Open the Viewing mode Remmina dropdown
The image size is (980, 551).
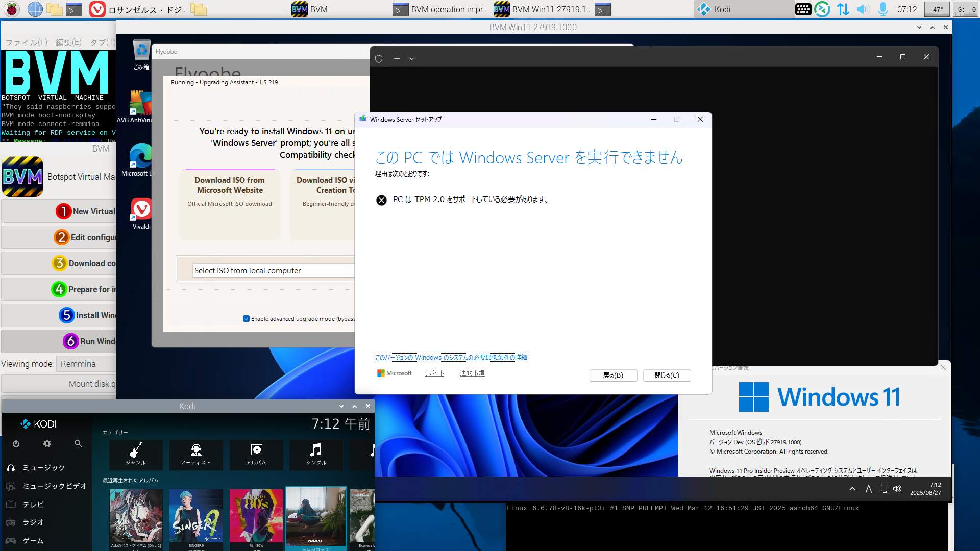tap(86, 364)
